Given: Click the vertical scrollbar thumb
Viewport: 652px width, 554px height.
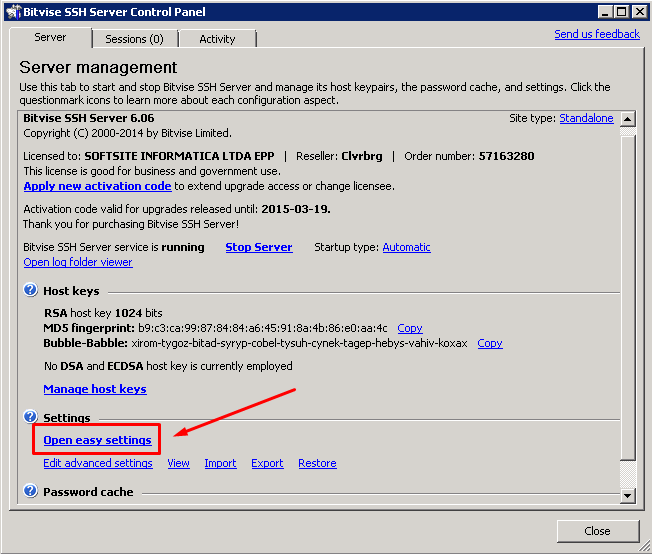Looking at the screenshot, I should pyautogui.click(x=627, y=297).
